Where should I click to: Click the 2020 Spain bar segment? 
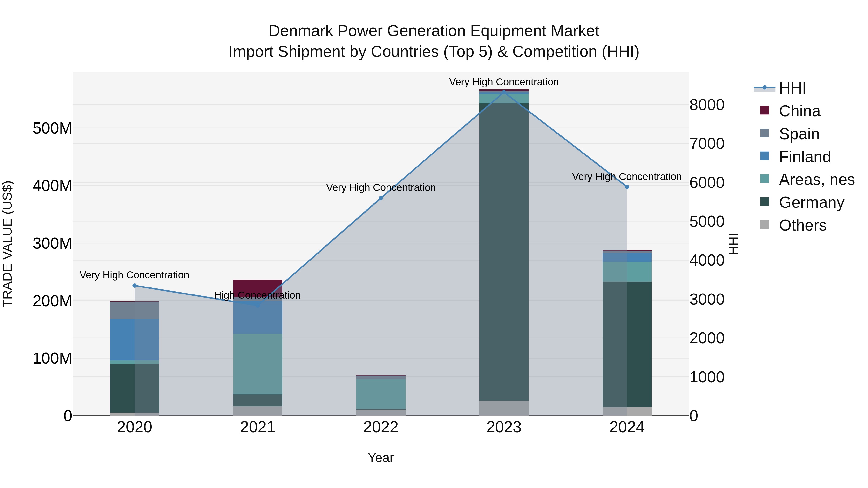tap(135, 311)
